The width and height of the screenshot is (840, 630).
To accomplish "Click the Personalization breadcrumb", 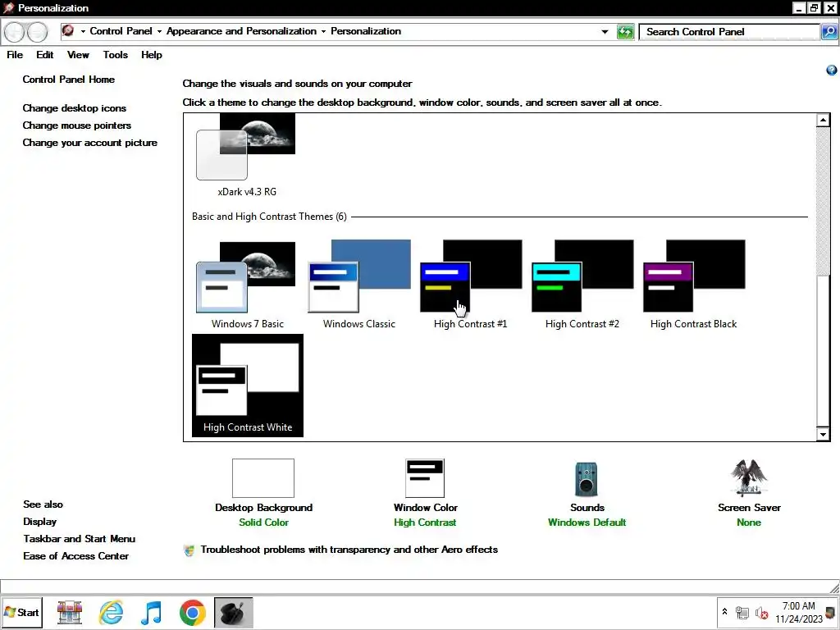I will pos(366,31).
